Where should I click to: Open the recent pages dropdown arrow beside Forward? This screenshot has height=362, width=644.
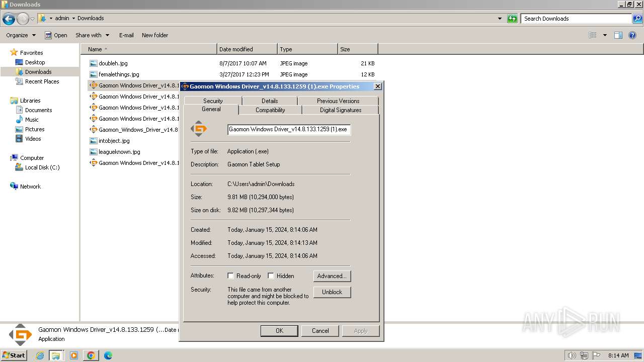click(32, 19)
